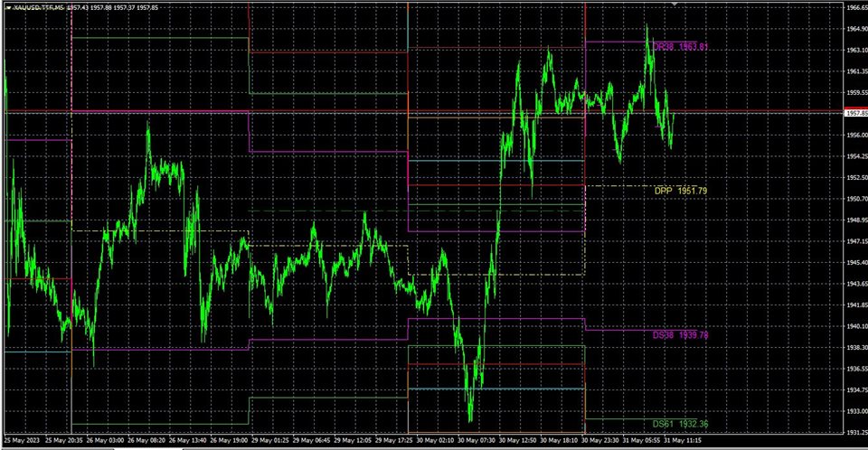The height and width of the screenshot is (450, 868).
Task: Click the 1964.90 price scale value
Action: coord(857,28)
